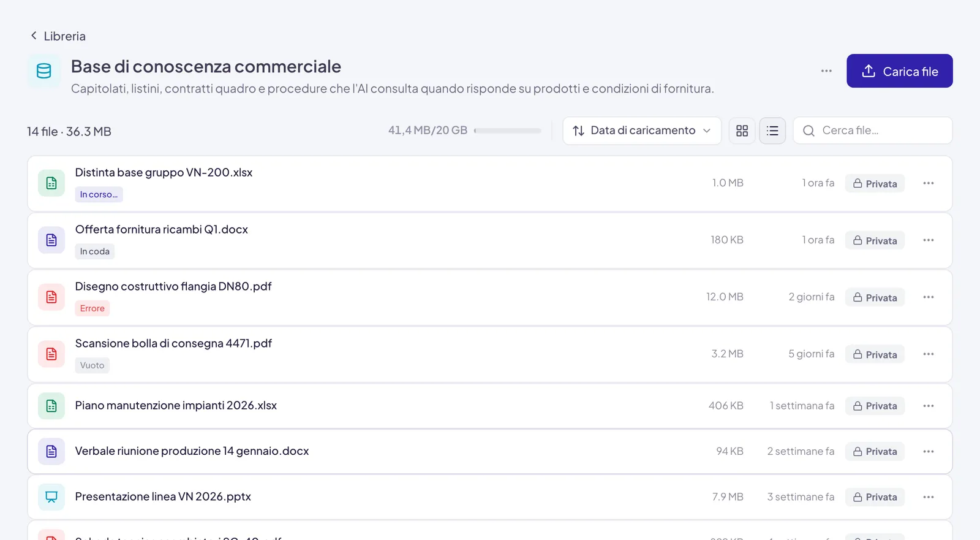Open more options for Verbale riunione produzione
The height and width of the screenshot is (540, 980).
929,451
